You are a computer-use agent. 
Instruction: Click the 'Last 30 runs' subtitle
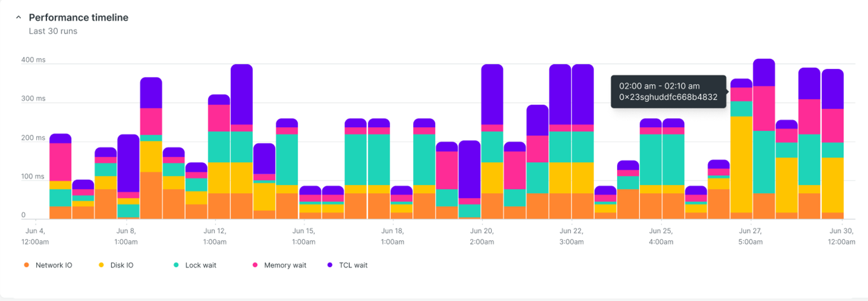tap(53, 31)
